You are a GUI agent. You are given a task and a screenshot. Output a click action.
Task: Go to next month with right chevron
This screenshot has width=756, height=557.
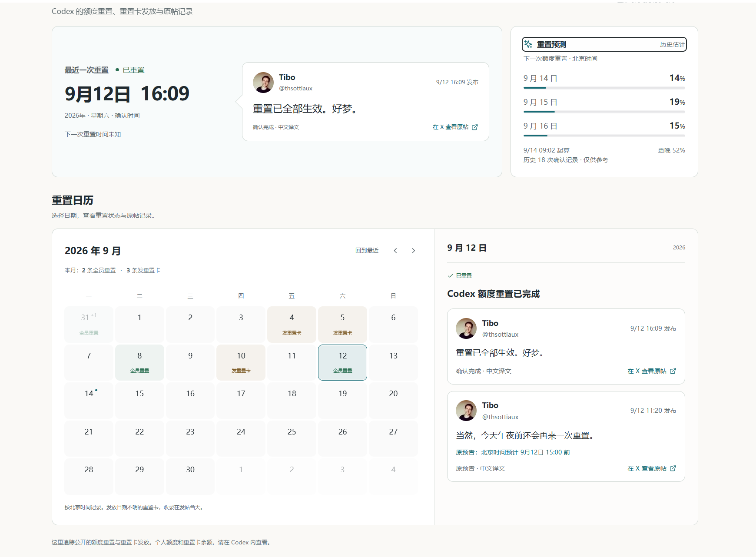[413, 251]
